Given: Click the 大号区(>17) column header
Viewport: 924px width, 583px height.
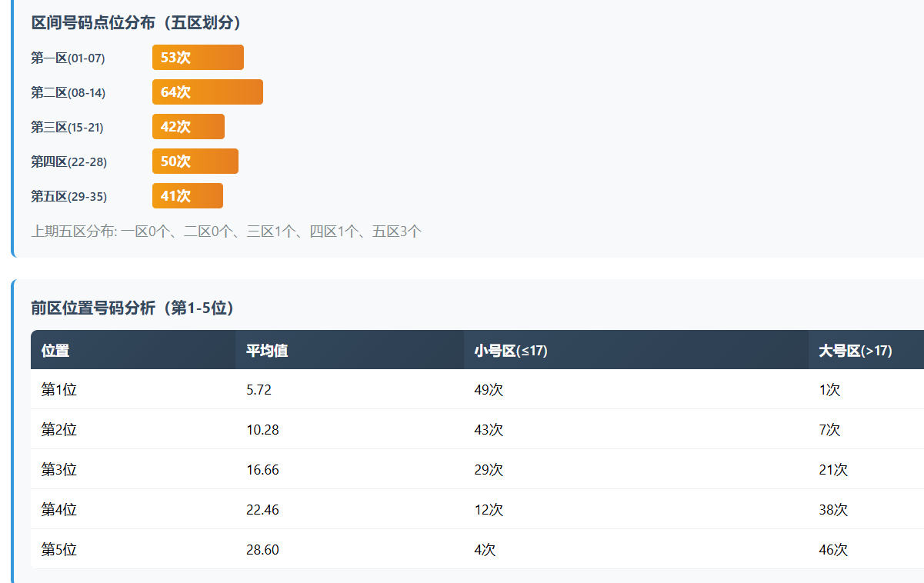Looking at the screenshot, I should click(856, 351).
